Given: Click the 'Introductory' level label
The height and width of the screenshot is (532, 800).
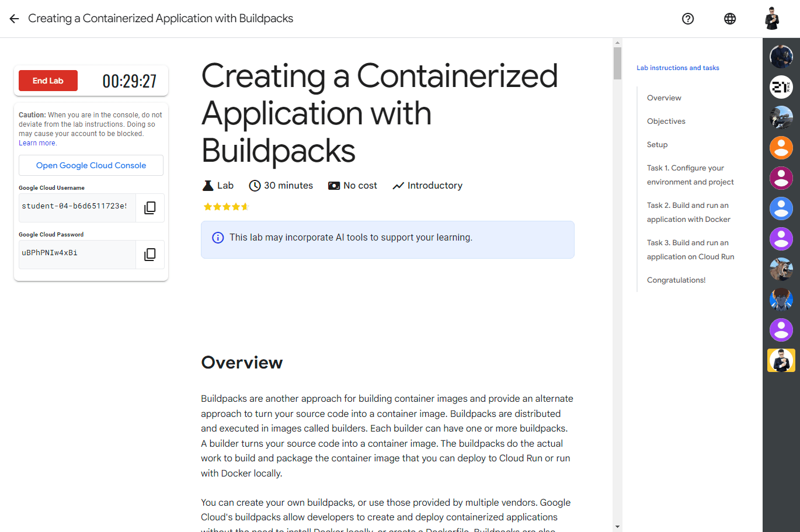Looking at the screenshot, I should [x=435, y=186].
